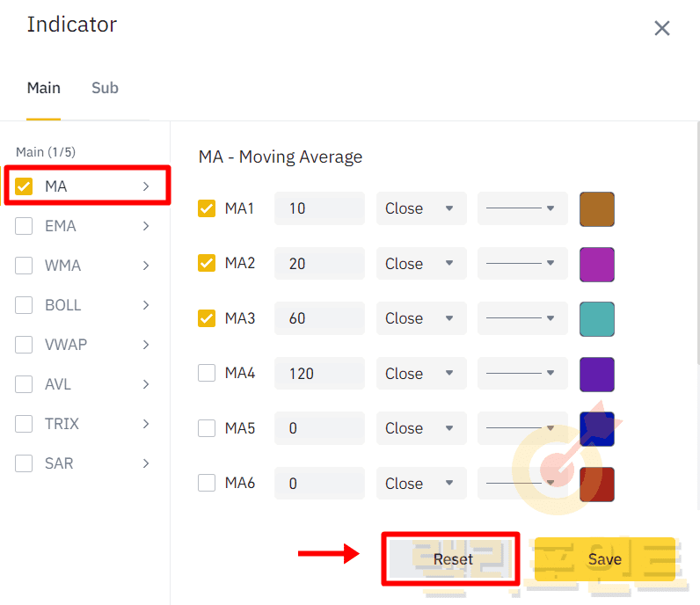Expand the EMA indicator chevron arrow
The image size is (700, 605).
point(146,226)
